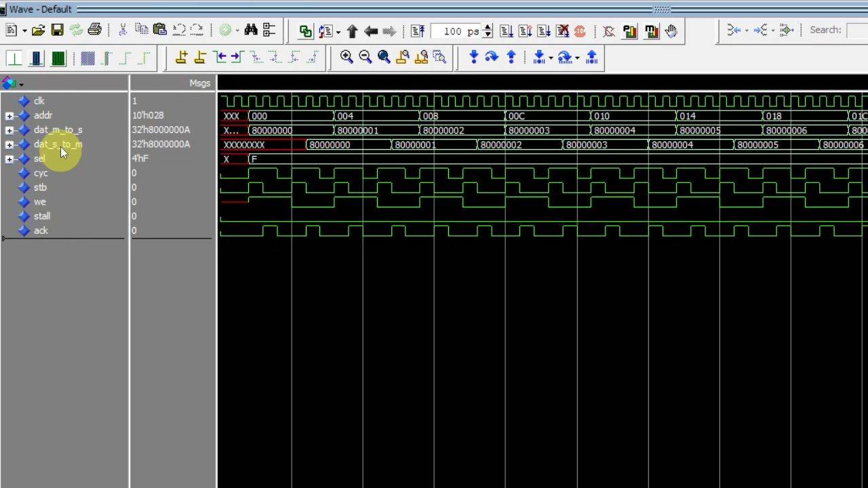Expand the addr signal bus

[9, 116]
